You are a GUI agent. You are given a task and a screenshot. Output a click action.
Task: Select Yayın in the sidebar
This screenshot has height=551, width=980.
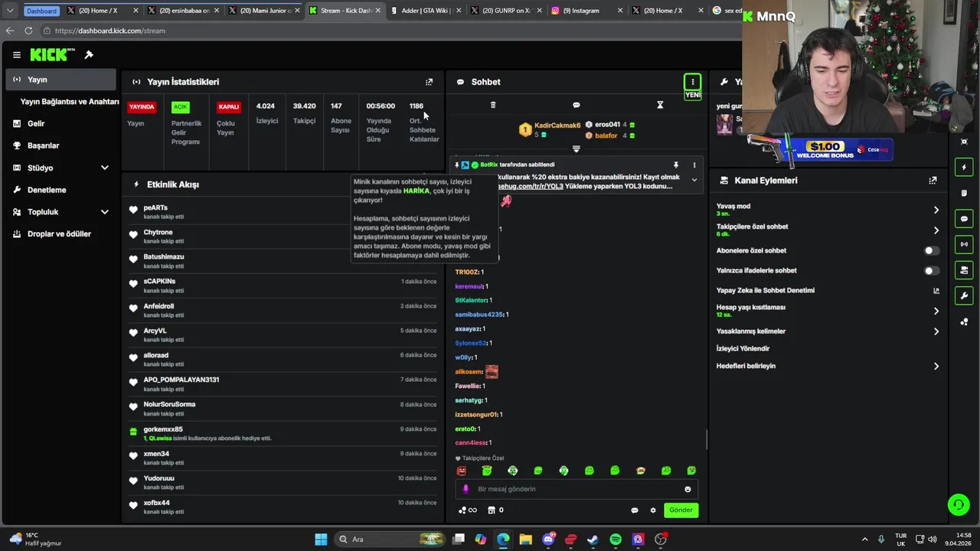click(x=60, y=80)
